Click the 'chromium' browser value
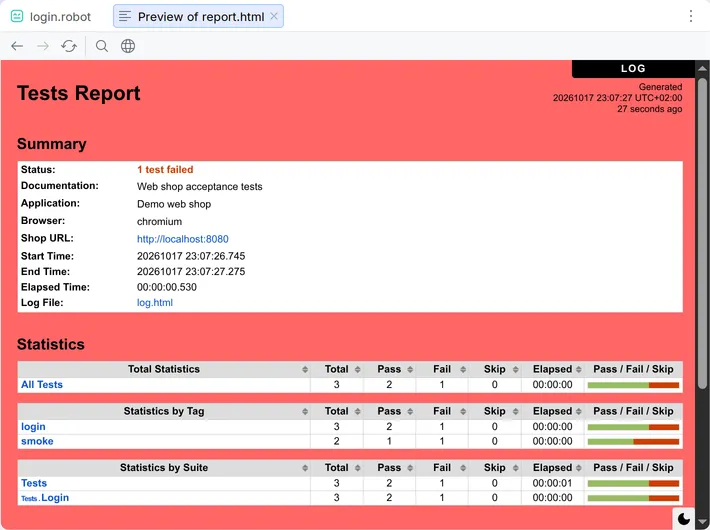 pos(159,222)
